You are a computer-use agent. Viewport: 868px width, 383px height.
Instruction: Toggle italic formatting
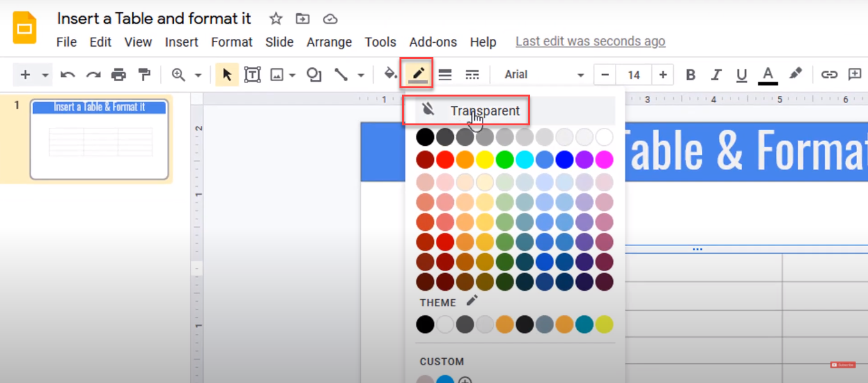[716, 74]
